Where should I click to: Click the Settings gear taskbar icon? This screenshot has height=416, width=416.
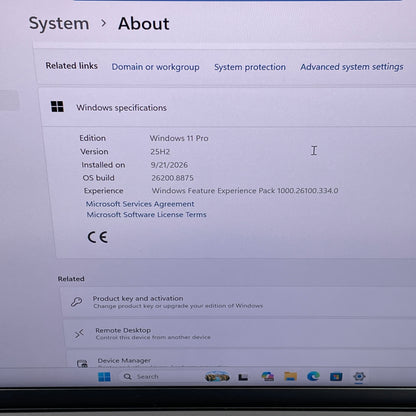point(359,377)
